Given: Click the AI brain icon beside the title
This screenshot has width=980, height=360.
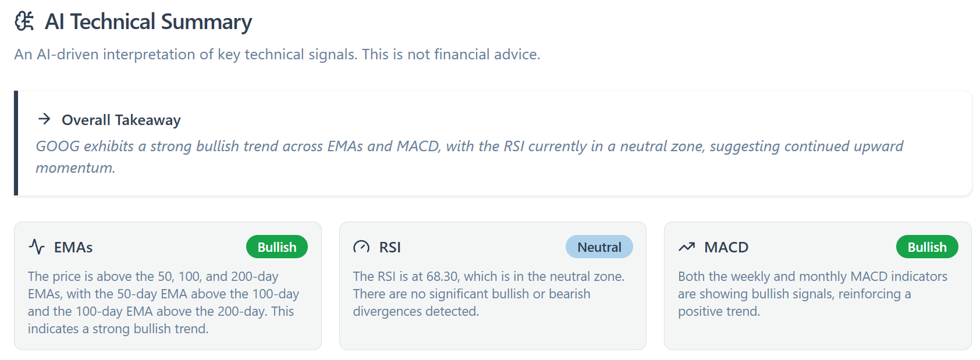Looking at the screenshot, I should (24, 22).
